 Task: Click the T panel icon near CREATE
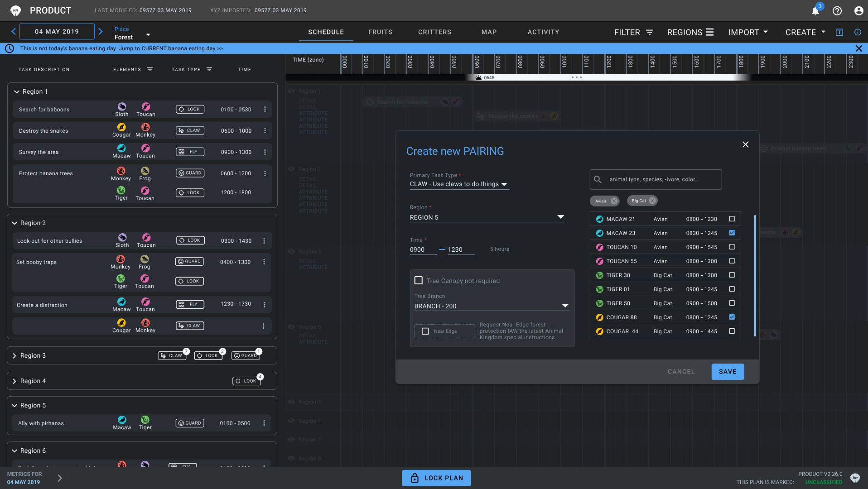click(x=839, y=32)
